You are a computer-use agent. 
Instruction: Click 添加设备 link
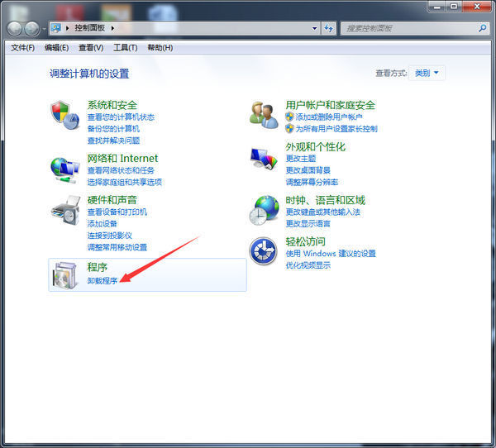point(103,224)
